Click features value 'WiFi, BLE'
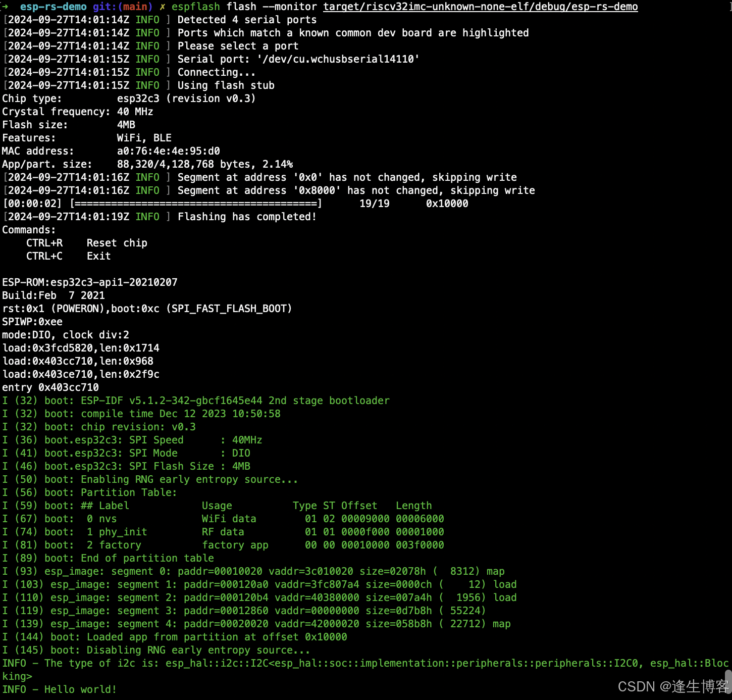This screenshot has width=732, height=700. pyautogui.click(x=144, y=138)
